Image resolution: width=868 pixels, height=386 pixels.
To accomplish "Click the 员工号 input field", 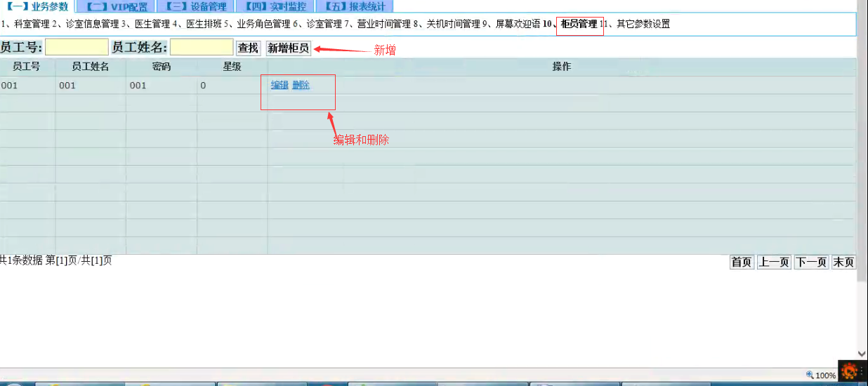I will coord(77,48).
